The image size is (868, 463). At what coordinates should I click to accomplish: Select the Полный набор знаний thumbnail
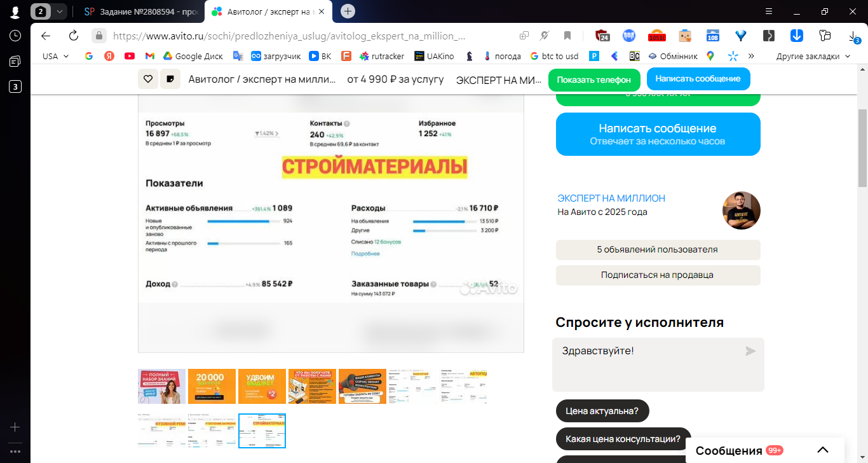(161, 386)
